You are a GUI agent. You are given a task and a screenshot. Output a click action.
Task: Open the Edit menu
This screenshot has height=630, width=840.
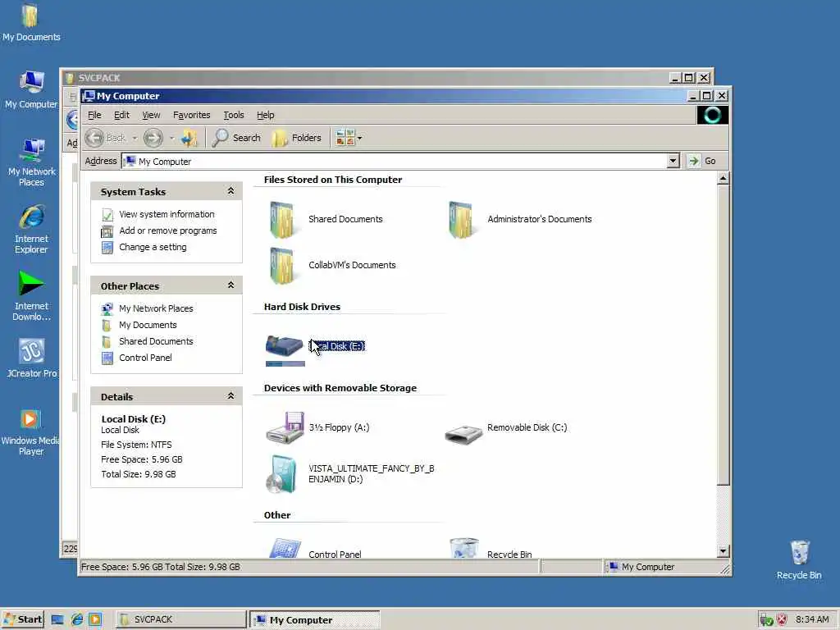tap(121, 115)
